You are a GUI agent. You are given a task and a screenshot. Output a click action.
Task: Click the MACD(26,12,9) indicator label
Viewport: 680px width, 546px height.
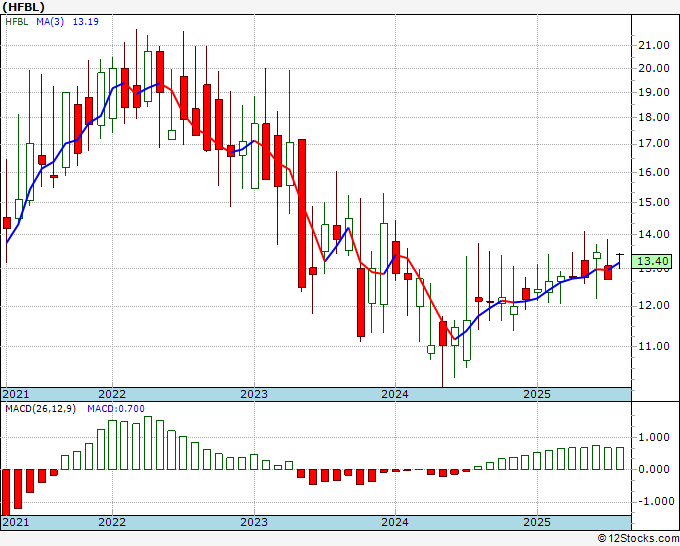click(x=40, y=409)
